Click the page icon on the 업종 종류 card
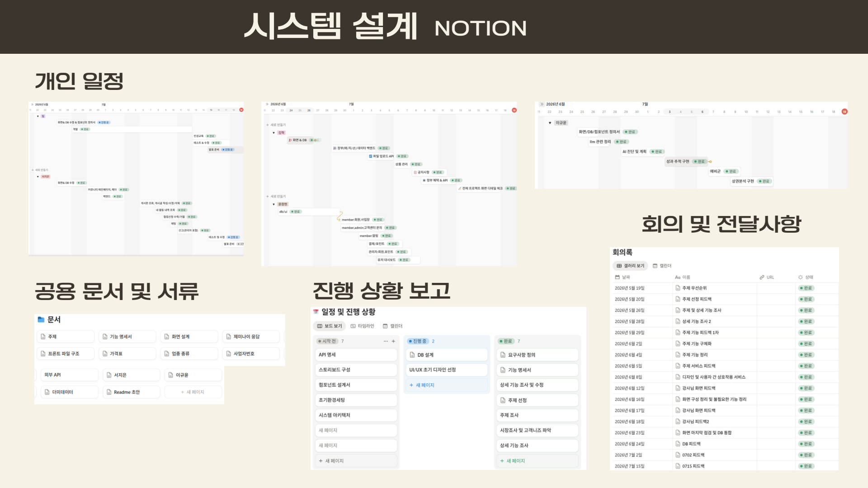The height and width of the screenshot is (488, 868). pos(167,354)
